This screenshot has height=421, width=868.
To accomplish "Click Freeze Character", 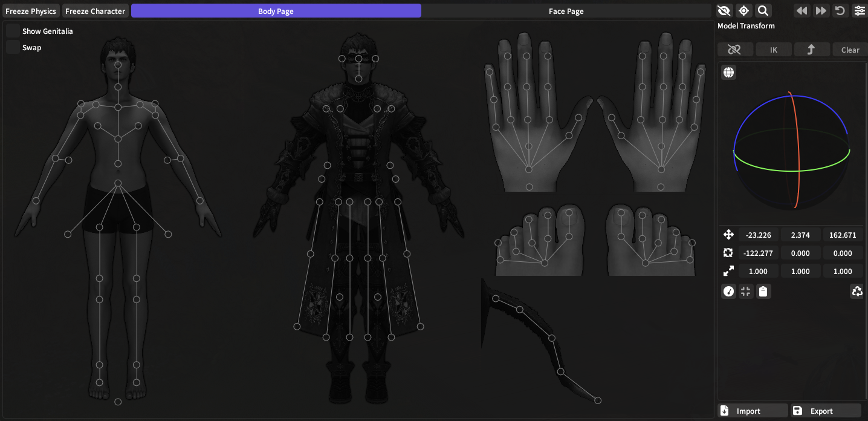I will pos(96,11).
